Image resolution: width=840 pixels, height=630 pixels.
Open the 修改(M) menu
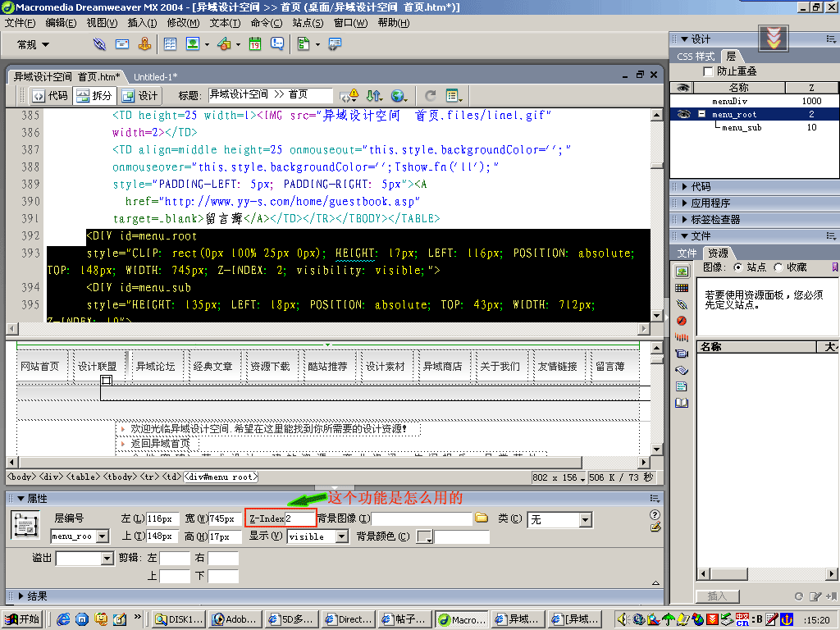click(x=182, y=22)
